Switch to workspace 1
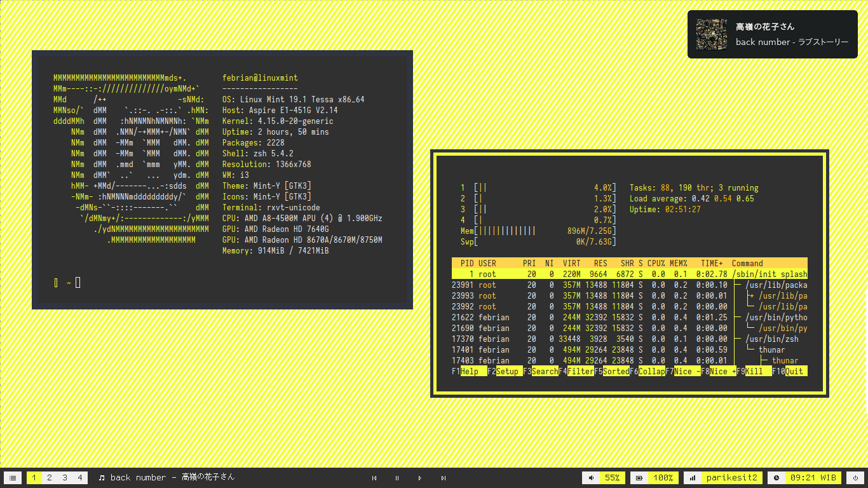Image resolution: width=868 pixels, height=488 pixels. (x=34, y=478)
